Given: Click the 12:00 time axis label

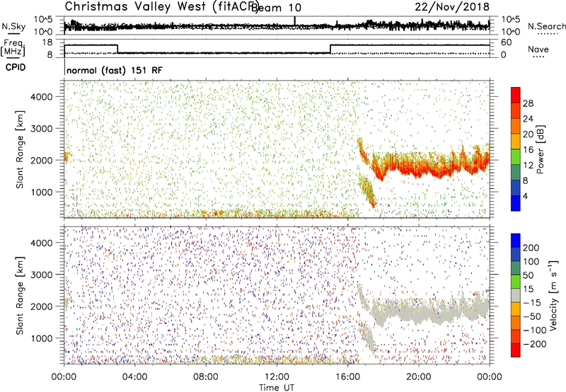Looking at the screenshot, I should (x=277, y=377).
